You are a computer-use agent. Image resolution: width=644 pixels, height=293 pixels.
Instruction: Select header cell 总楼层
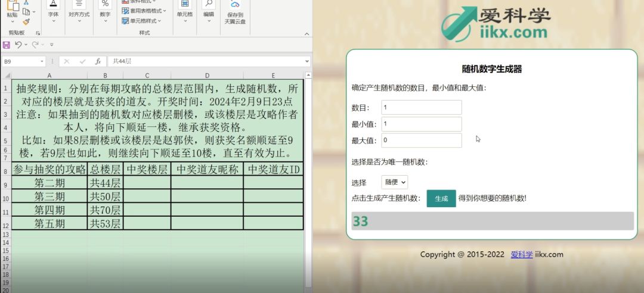click(x=105, y=169)
